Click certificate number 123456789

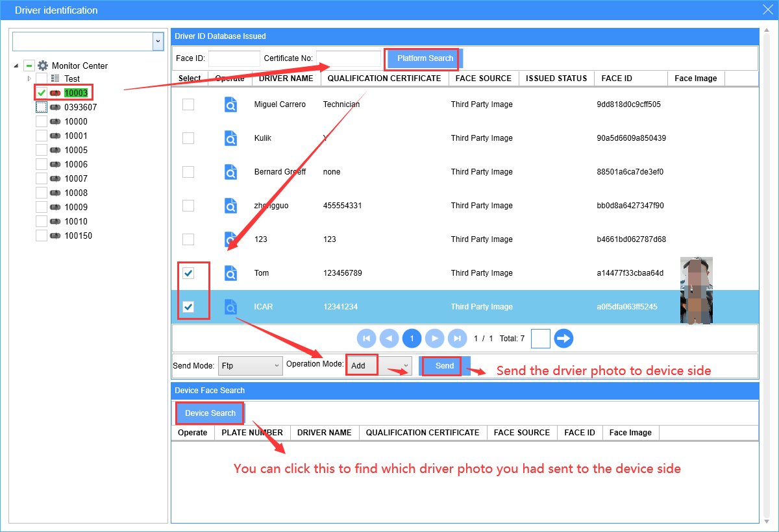[342, 273]
